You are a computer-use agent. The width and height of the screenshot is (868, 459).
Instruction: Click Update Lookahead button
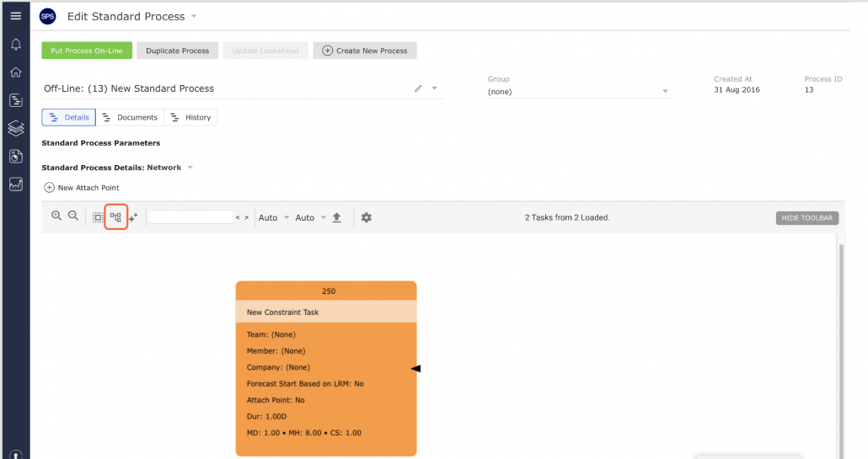(265, 51)
